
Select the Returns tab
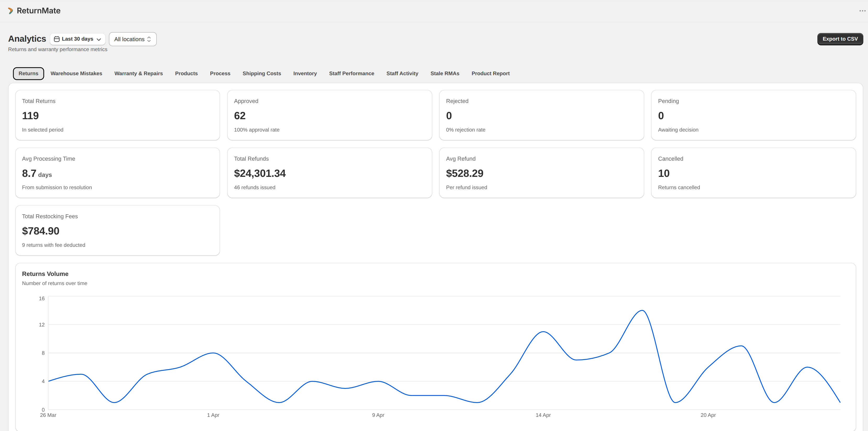pyautogui.click(x=28, y=73)
